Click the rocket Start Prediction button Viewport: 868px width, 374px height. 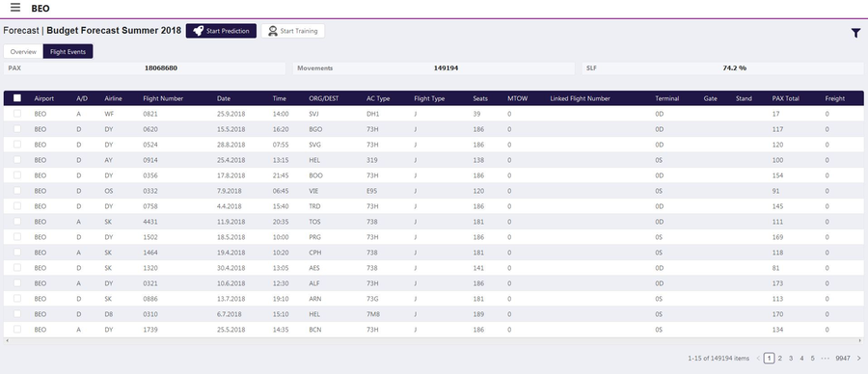coord(221,31)
